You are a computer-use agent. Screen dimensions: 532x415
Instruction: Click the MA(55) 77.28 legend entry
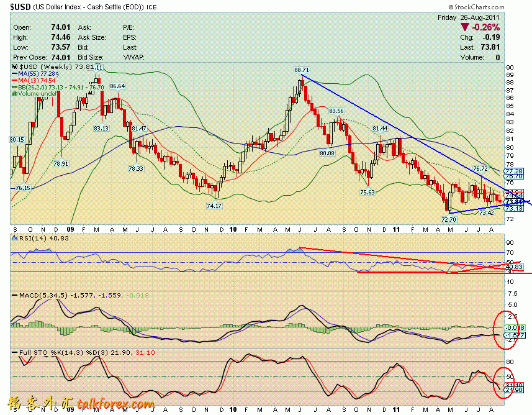(35, 73)
